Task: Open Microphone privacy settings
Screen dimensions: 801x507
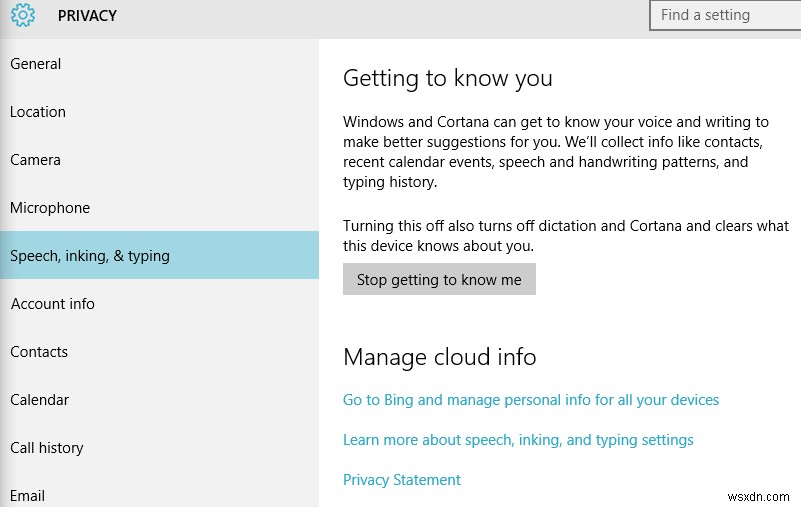Action: (x=50, y=208)
